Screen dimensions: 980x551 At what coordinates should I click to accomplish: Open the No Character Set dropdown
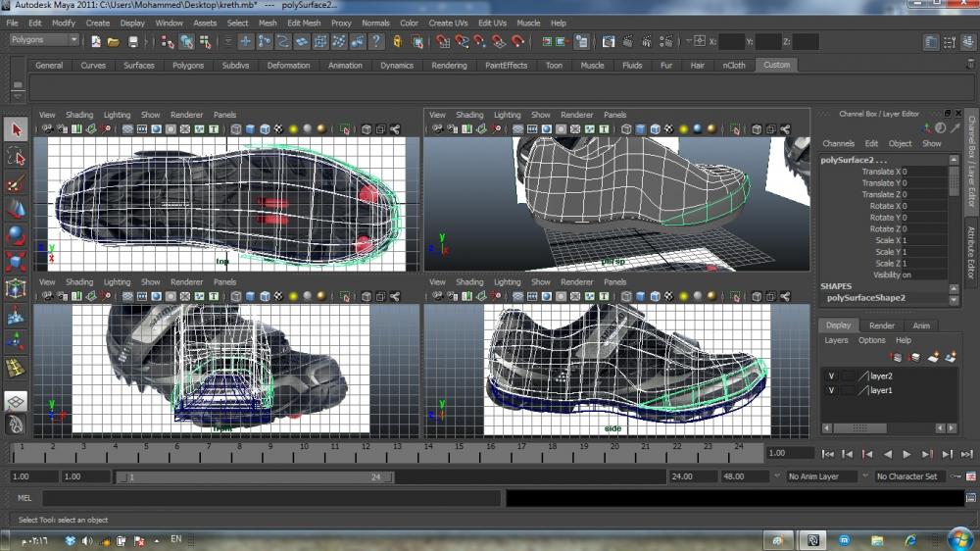pos(908,476)
